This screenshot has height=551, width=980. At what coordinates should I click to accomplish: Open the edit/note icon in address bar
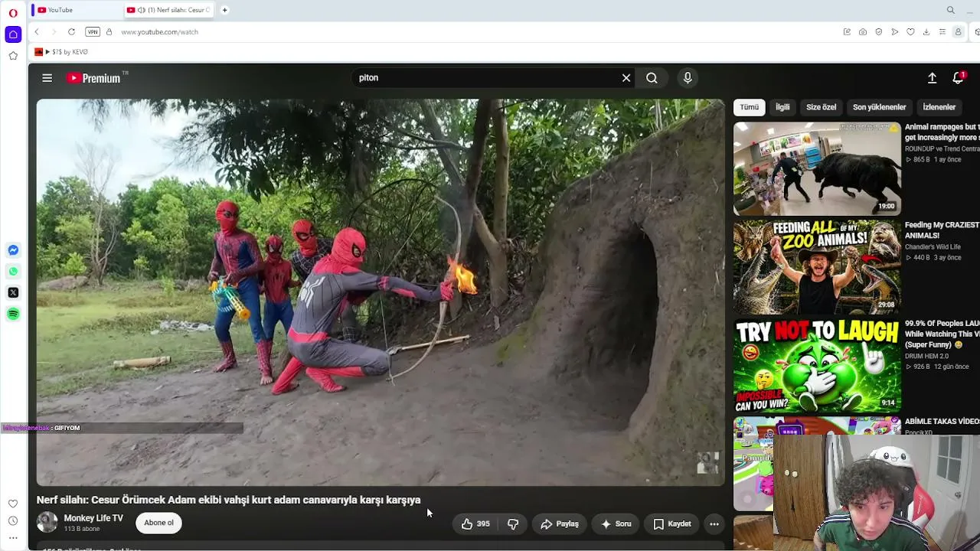point(847,32)
